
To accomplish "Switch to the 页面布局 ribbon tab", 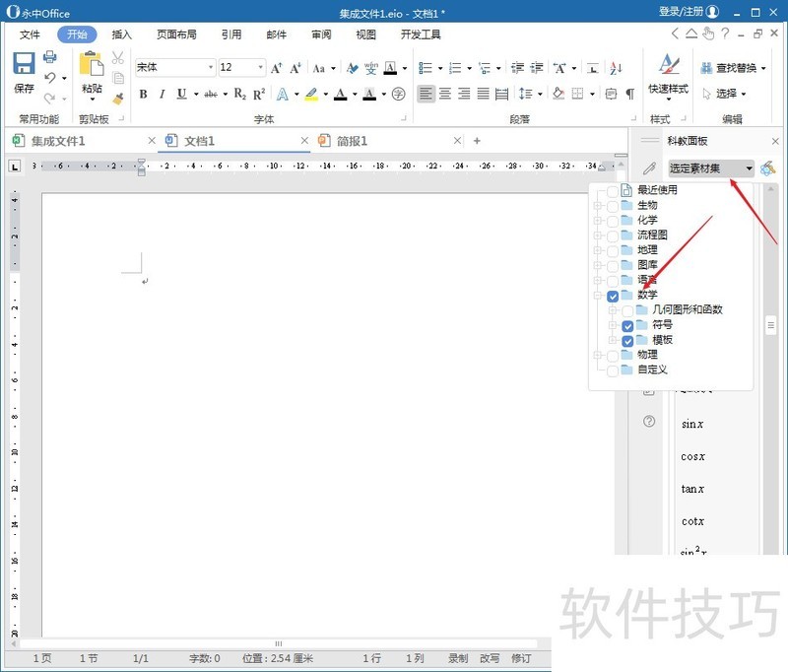I will coord(176,34).
